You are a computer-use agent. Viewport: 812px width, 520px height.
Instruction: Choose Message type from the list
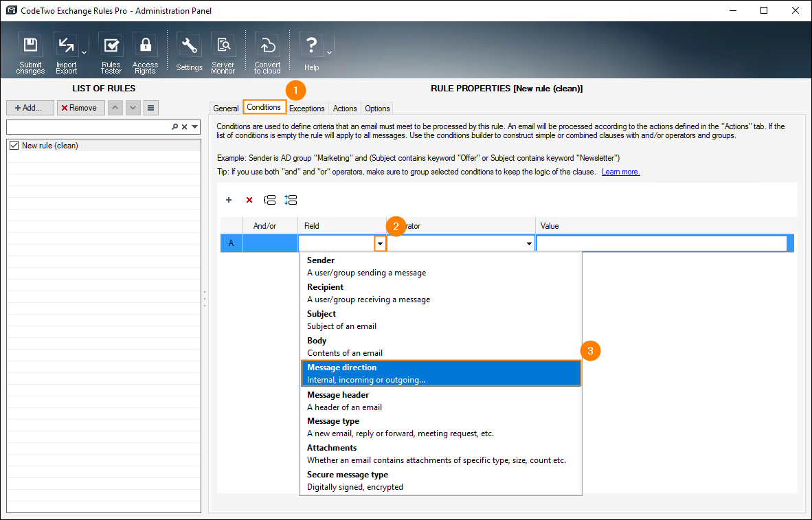(x=441, y=427)
